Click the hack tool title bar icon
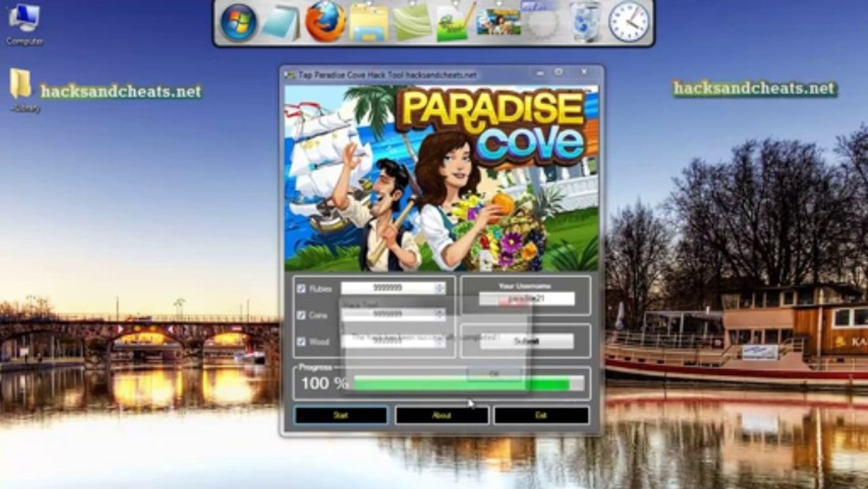The height and width of the screenshot is (489, 868). (x=290, y=75)
